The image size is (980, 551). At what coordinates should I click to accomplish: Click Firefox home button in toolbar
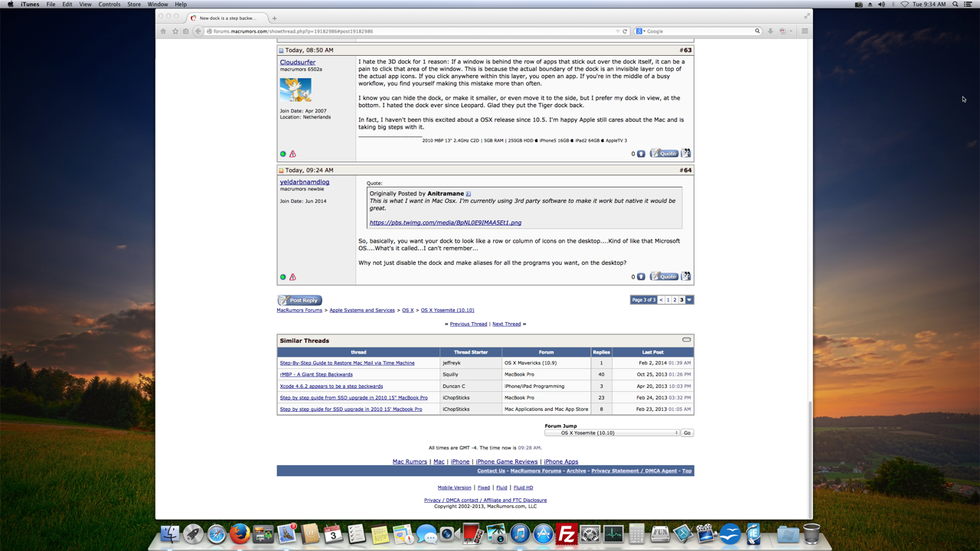coord(163,31)
